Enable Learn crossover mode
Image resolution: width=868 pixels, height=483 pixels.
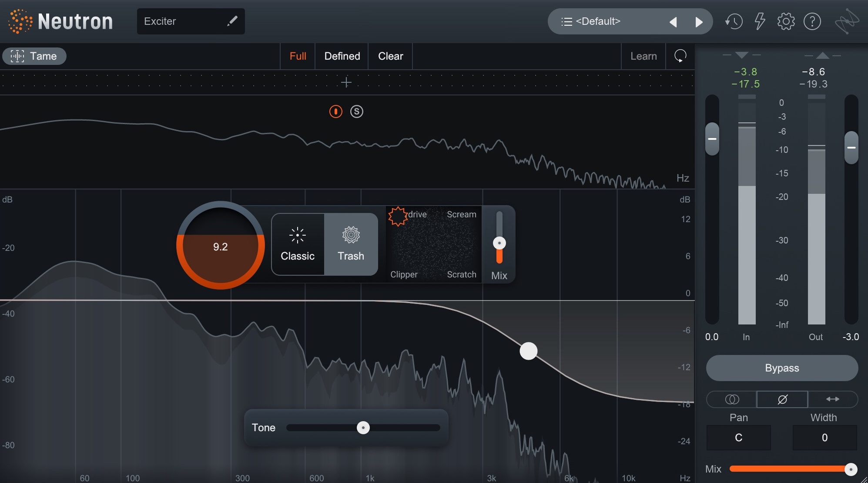coord(643,56)
